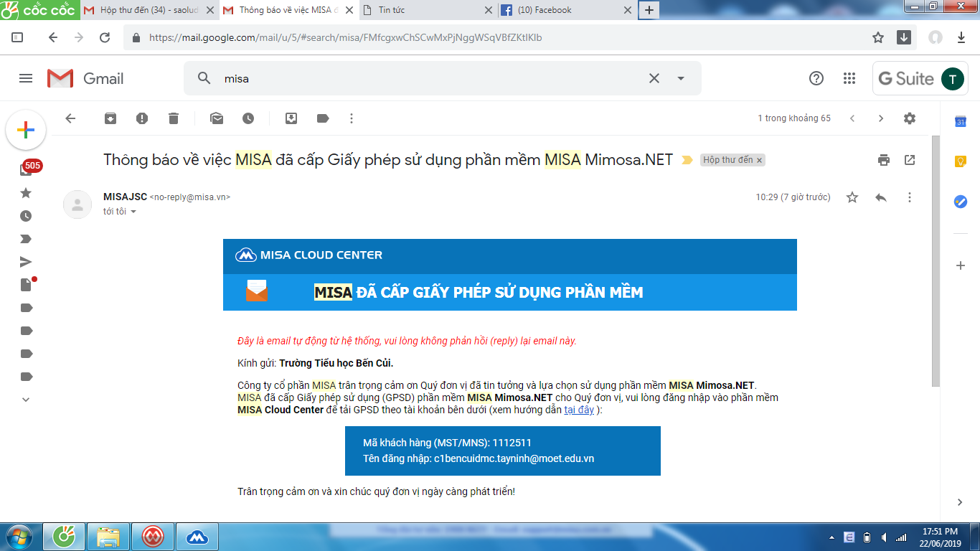Open Gmail settings gear
The height and width of the screenshot is (551, 980).
coord(910,118)
